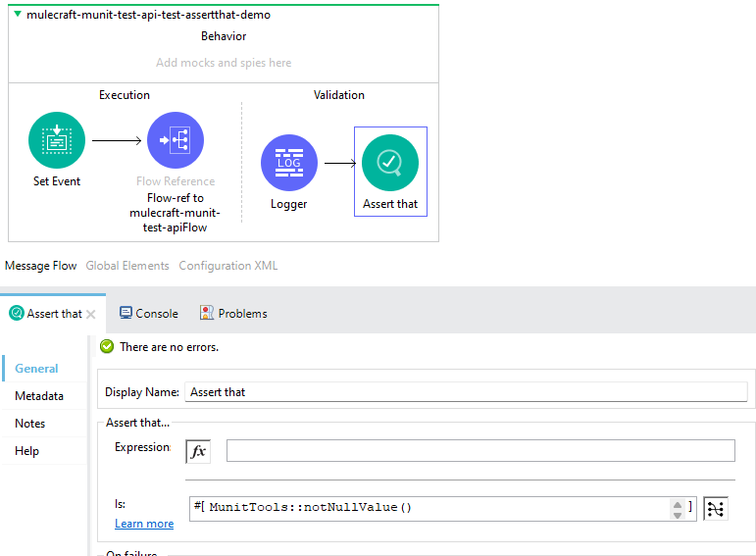756x556 pixels.
Task: Open the Configuration XML tab
Action: (228, 266)
